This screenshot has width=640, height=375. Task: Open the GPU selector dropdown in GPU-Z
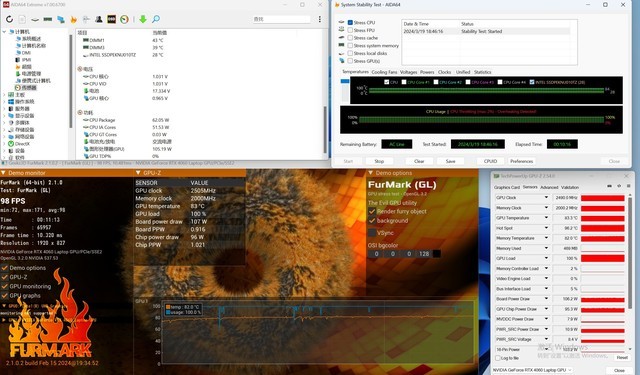click(x=533, y=370)
